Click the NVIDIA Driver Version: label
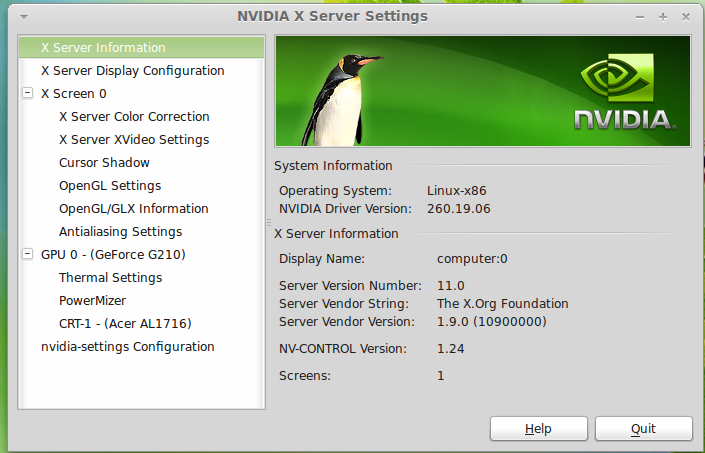Viewport: 705px width, 453px height. point(345,209)
